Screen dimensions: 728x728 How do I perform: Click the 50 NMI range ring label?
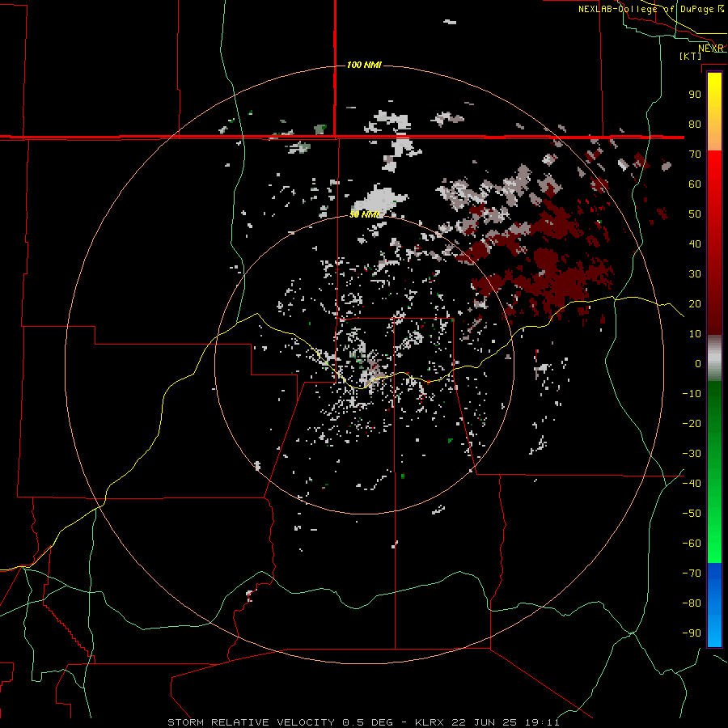point(365,214)
